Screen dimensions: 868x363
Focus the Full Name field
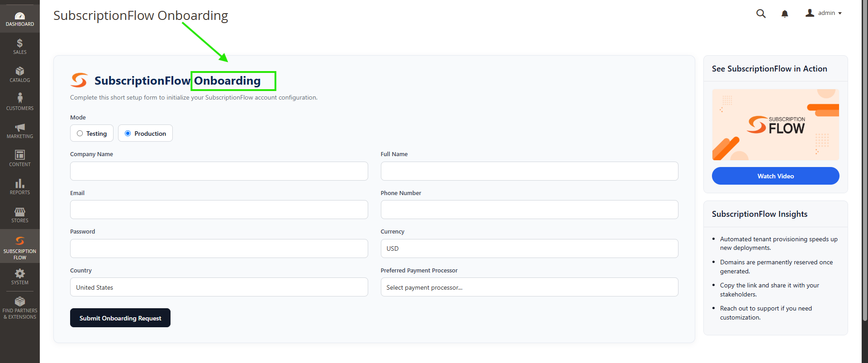pos(529,171)
